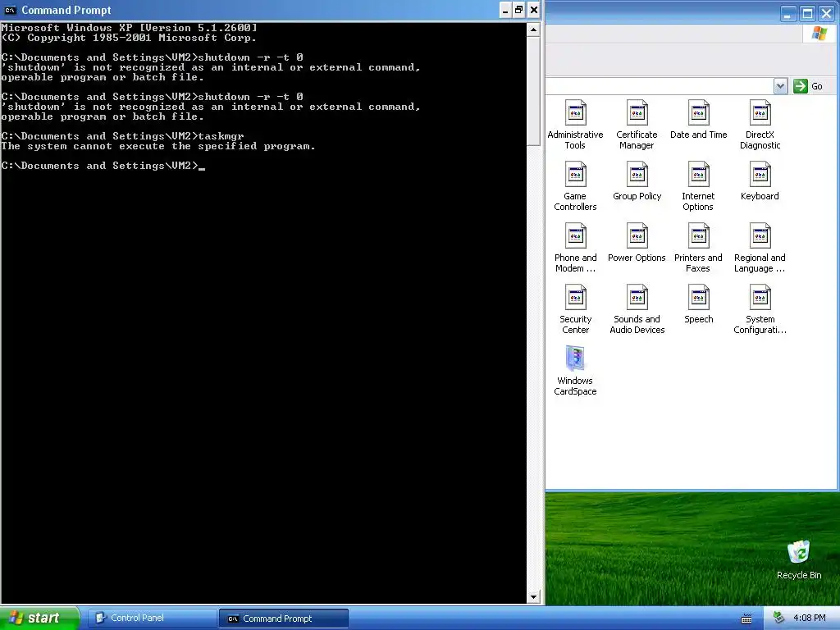
Task: Minimize the Command Prompt window
Action: [x=505, y=10]
